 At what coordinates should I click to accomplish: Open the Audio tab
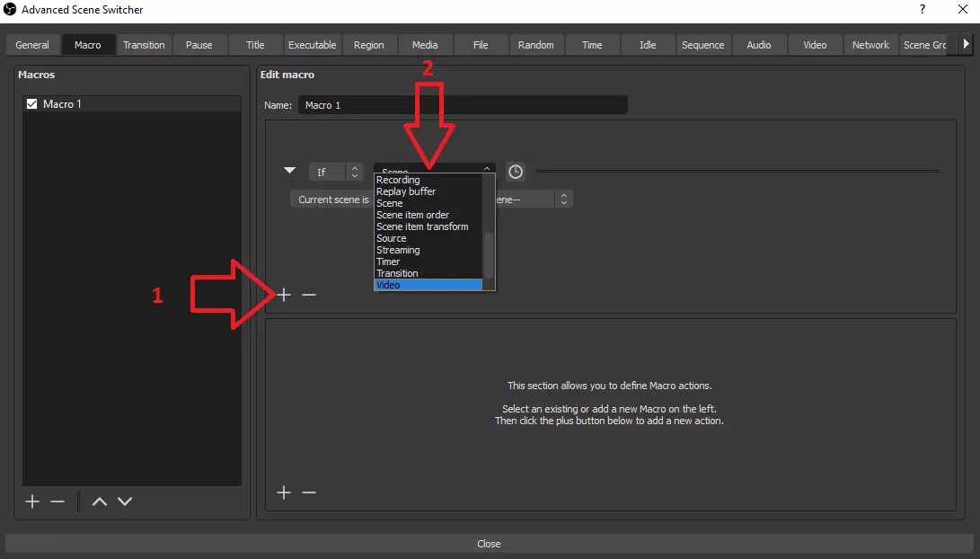[759, 45]
